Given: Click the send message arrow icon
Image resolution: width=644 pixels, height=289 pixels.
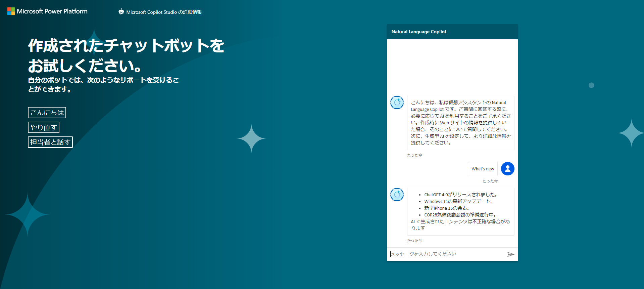Looking at the screenshot, I should click(x=511, y=254).
